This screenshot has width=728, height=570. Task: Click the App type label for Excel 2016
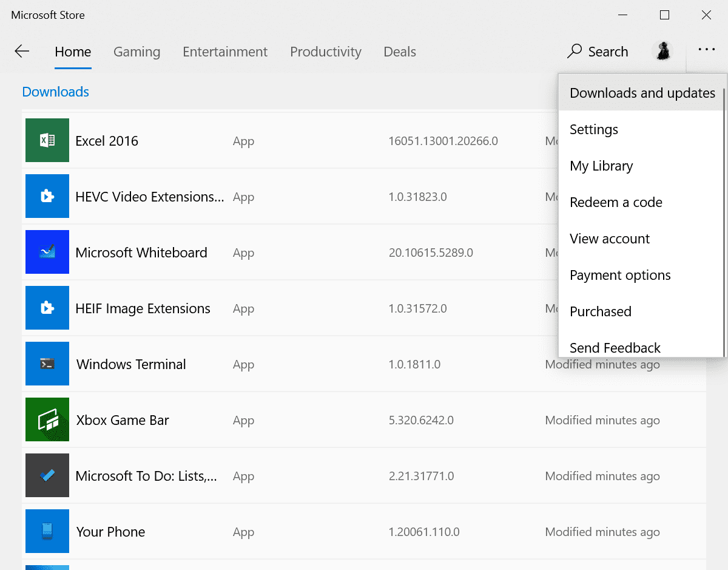[x=243, y=141]
